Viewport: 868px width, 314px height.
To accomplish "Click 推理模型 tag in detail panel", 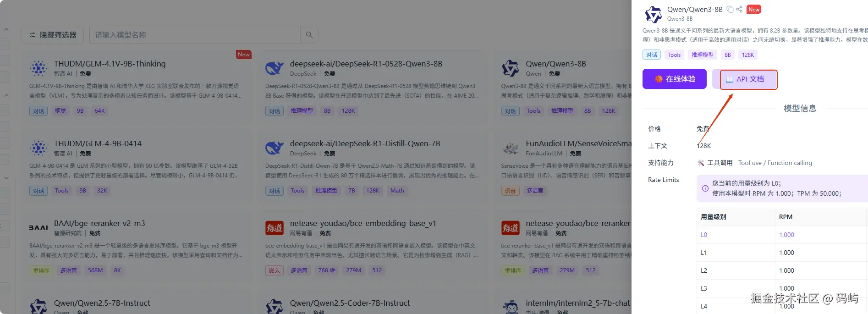I will pyautogui.click(x=703, y=55).
